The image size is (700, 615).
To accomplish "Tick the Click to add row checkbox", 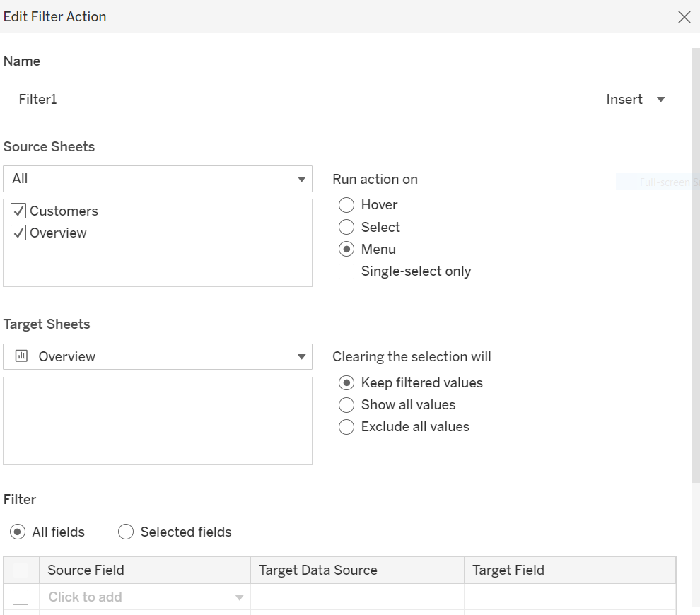I will coord(21,597).
